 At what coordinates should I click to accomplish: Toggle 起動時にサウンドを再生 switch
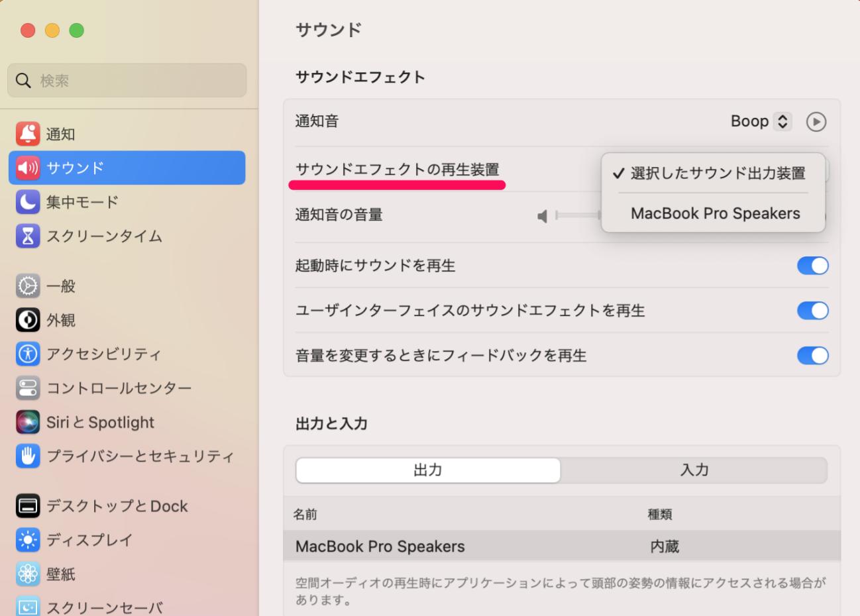coord(812,266)
